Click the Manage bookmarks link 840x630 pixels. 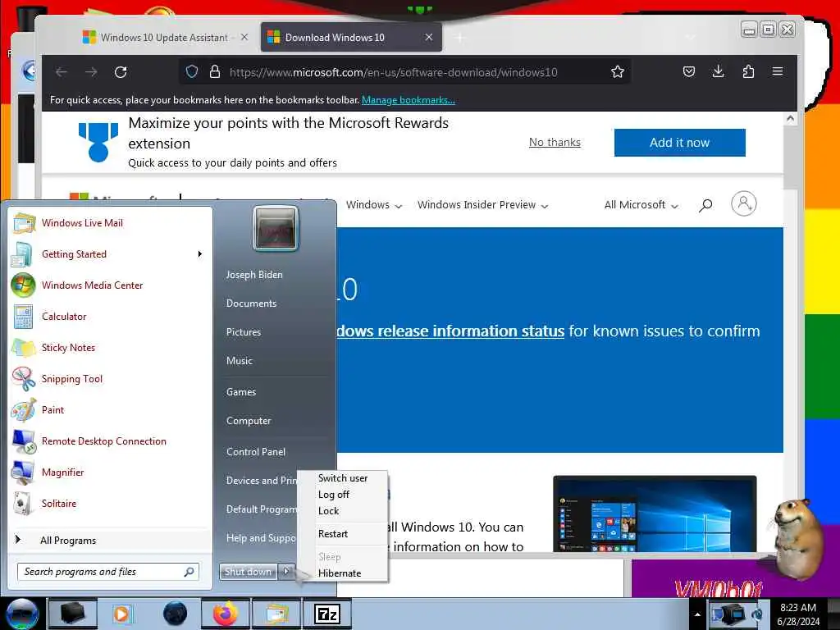[x=409, y=100]
